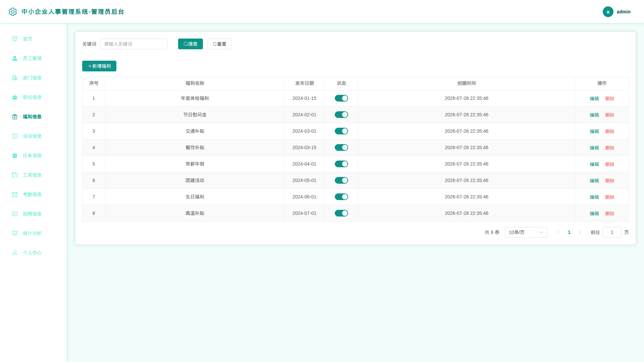Toggle status switch for 交通补贴
The height and width of the screenshot is (362, 644).
(341, 131)
